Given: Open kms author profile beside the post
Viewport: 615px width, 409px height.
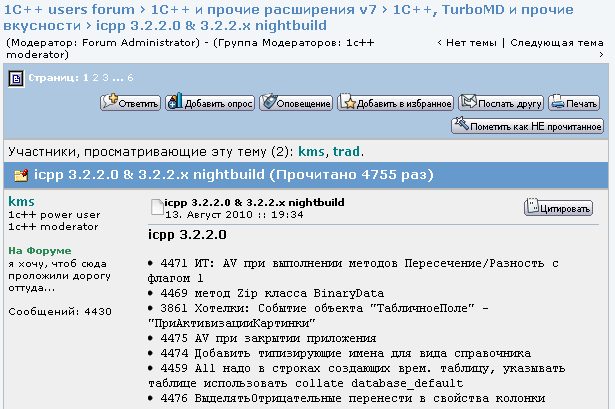Looking at the screenshot, I should pos(21,201).
